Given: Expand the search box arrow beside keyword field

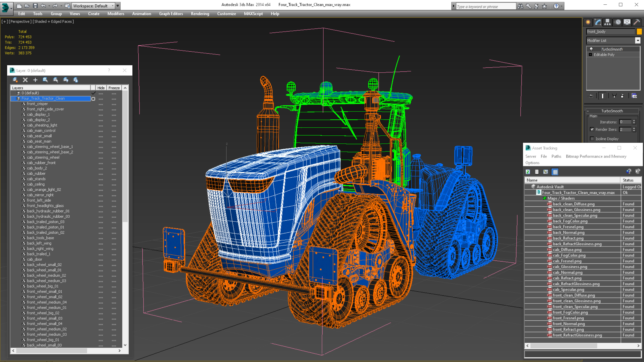Looking at the screenshot, I should tap(453, 6).
